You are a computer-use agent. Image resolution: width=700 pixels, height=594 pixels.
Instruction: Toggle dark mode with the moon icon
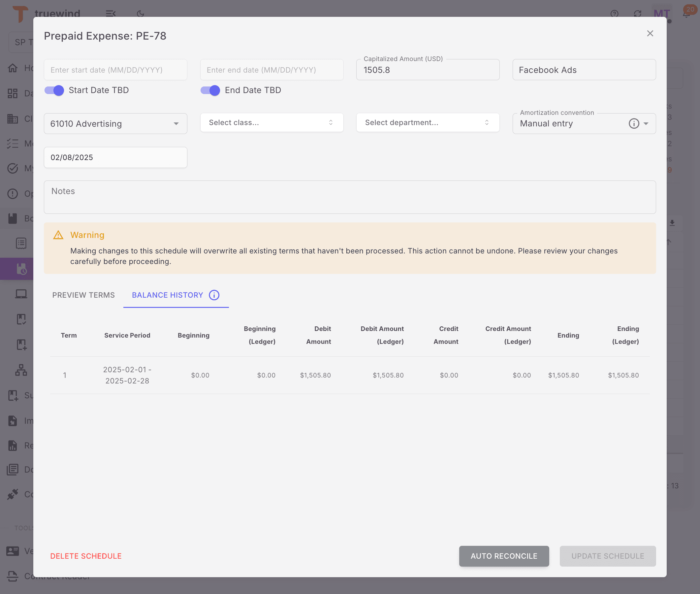[x=140, y=14]
